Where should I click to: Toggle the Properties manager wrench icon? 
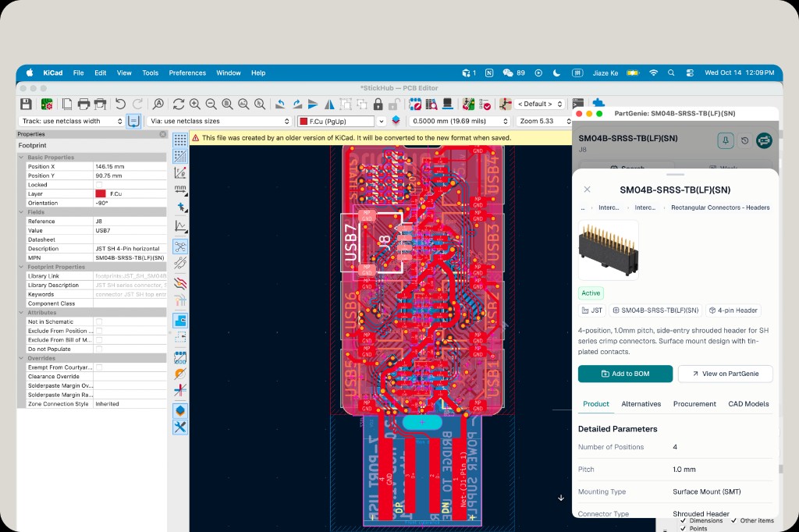click(180, 427)
